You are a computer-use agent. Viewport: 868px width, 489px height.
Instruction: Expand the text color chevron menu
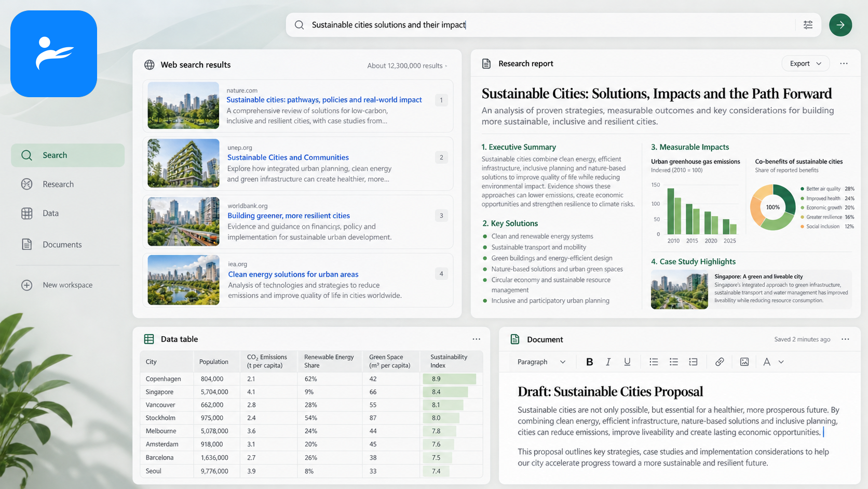coord(781,362)
